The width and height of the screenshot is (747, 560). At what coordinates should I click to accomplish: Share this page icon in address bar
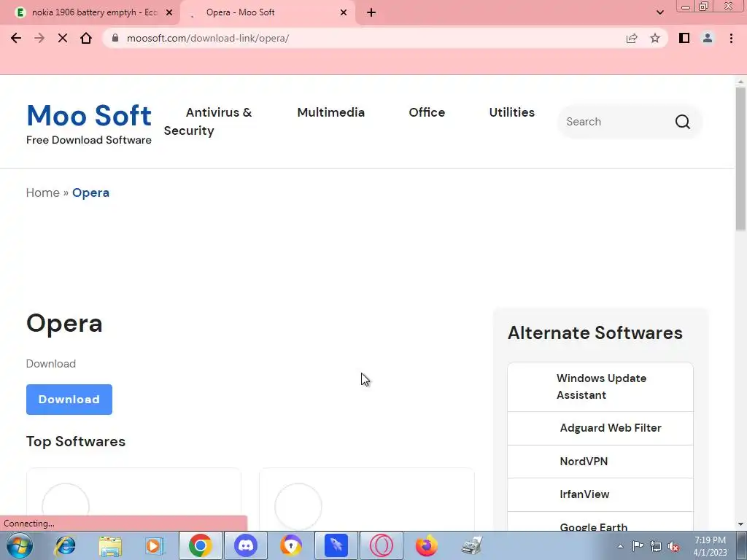(632, 38)
